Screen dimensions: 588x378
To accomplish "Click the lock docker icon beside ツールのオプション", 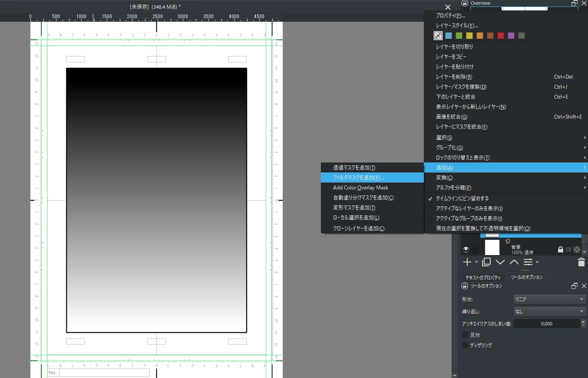I will click(x=464, y=286).
